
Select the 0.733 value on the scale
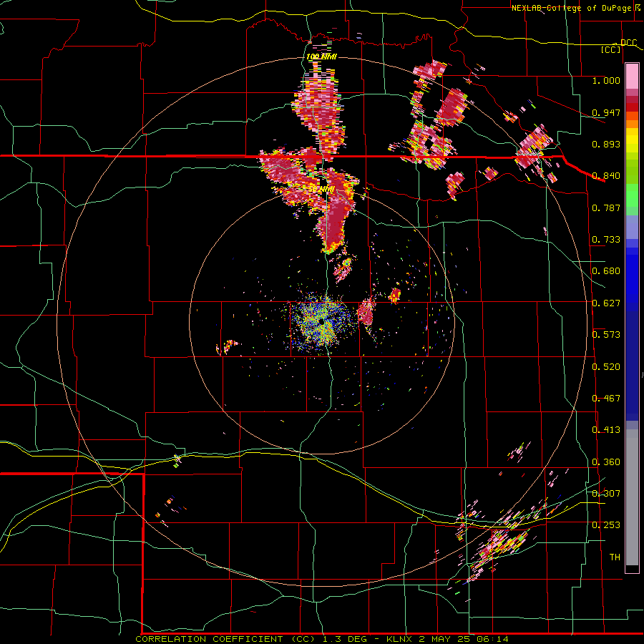click(606, 240)
